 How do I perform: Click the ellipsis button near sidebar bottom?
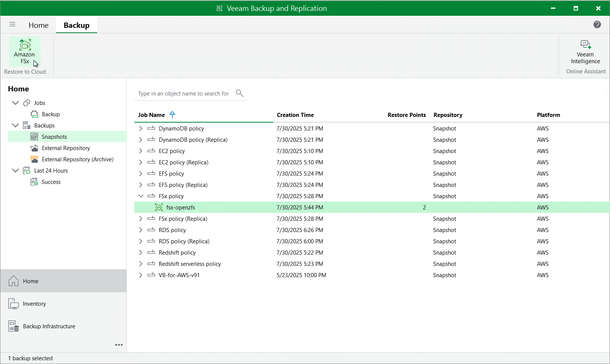click(119, 345)
